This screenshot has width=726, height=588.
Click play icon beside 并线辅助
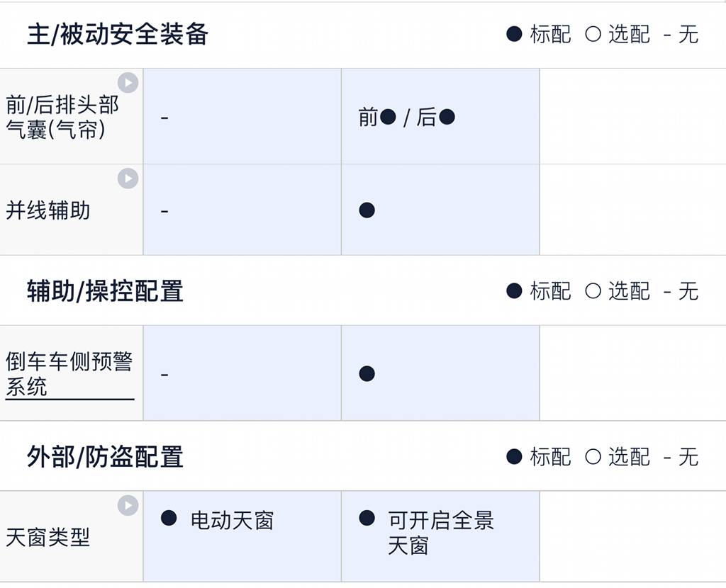(x=128, y=179)
